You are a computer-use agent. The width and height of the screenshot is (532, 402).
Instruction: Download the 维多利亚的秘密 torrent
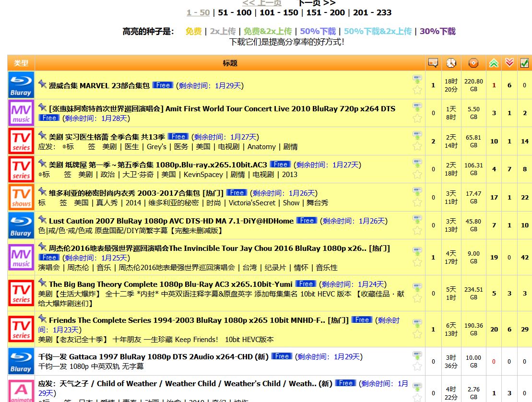pos(417,191)
